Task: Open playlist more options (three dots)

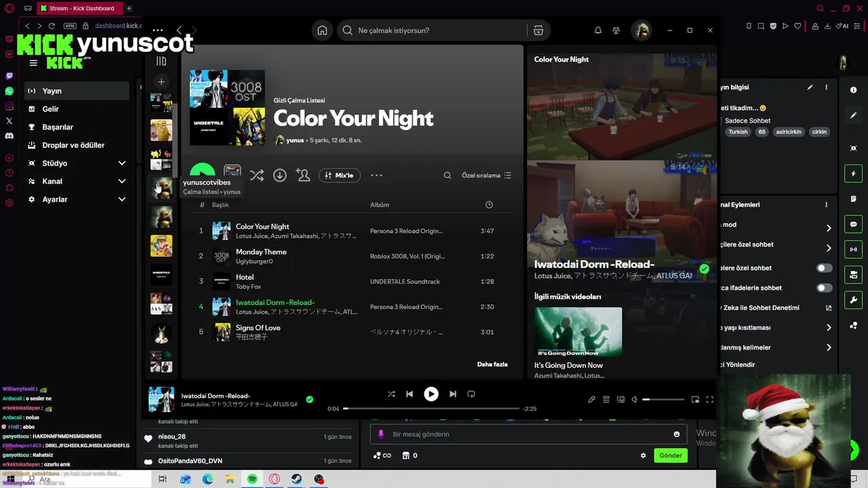Action: (376, 176)
